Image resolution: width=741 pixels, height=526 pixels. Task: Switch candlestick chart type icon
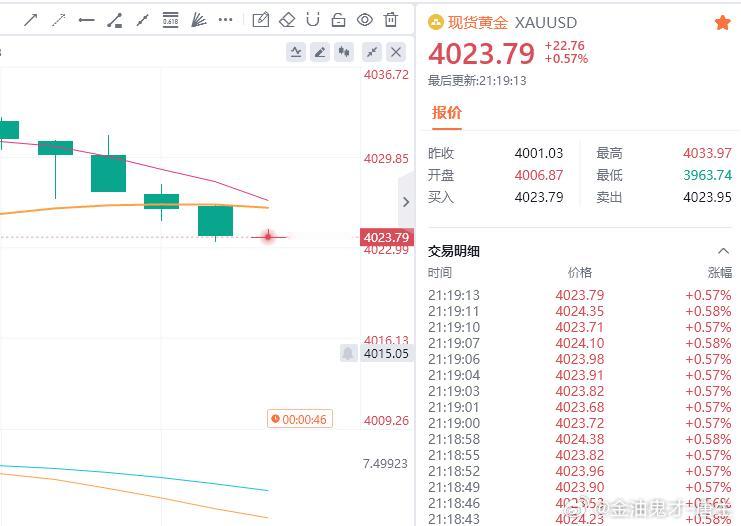pyautogui.click(x=344, y=52)
